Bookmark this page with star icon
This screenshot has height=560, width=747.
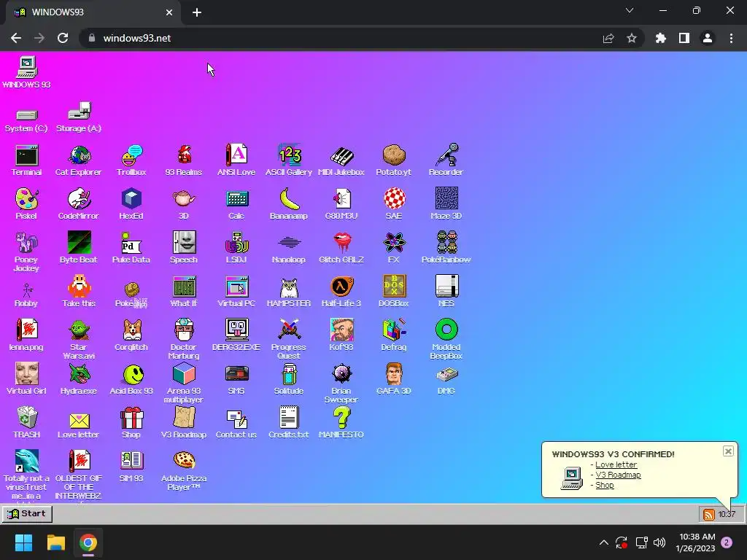(632, 38)
